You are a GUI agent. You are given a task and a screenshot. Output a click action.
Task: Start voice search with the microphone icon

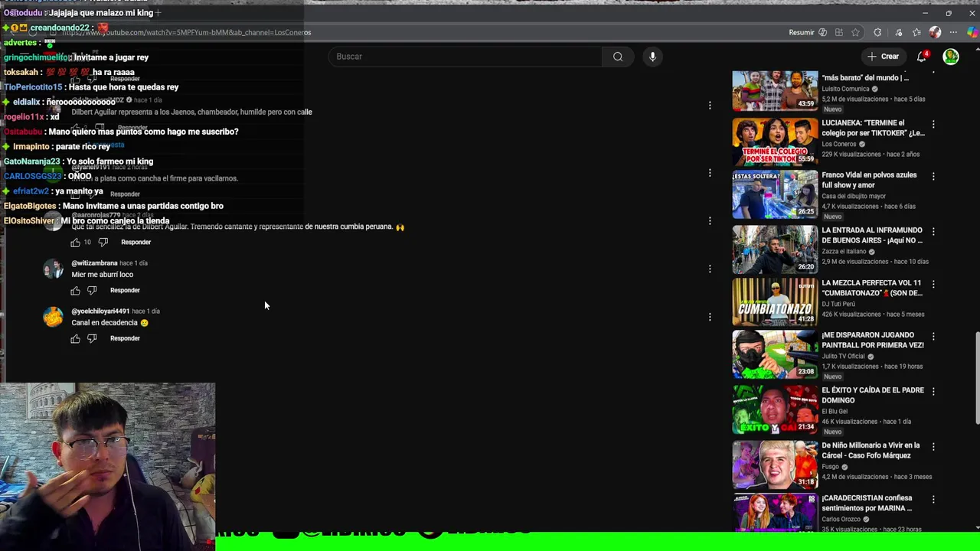(x=652, y=57)
